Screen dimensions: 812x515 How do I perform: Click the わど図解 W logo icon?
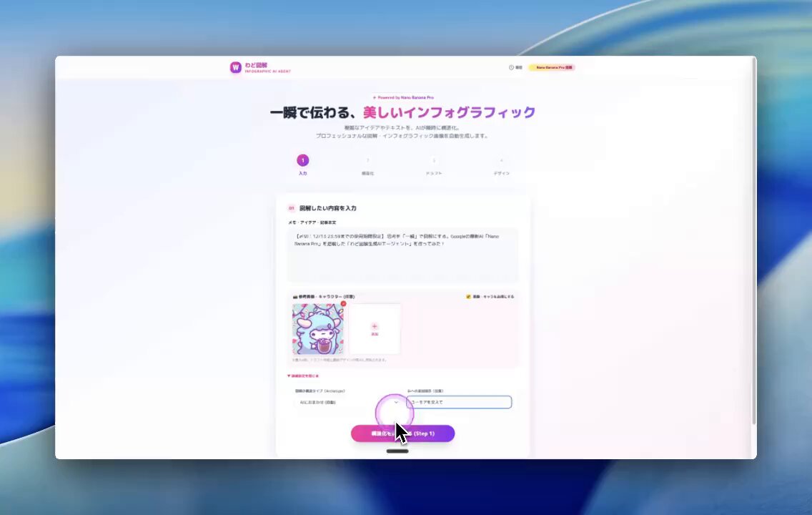click(x=235, y=67)
